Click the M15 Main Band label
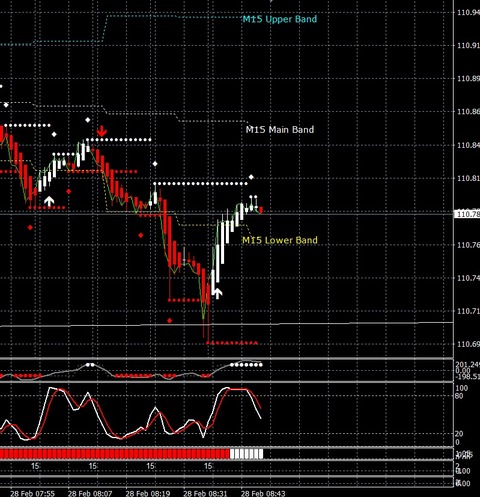480x497 pixels. 280,129
